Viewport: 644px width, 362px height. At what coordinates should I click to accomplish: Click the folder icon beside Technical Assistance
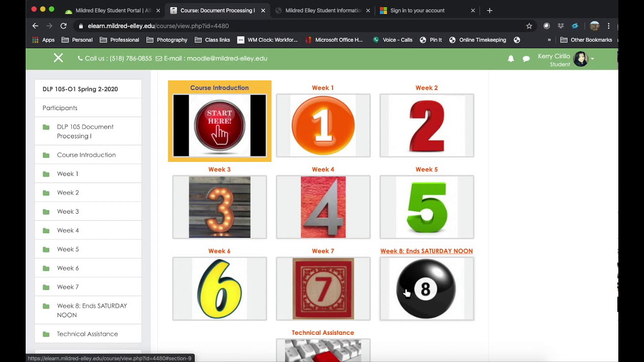tap(46, 334)
